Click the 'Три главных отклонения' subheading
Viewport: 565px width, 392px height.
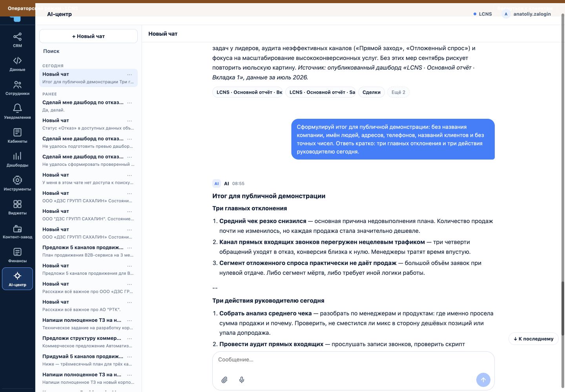250,209
